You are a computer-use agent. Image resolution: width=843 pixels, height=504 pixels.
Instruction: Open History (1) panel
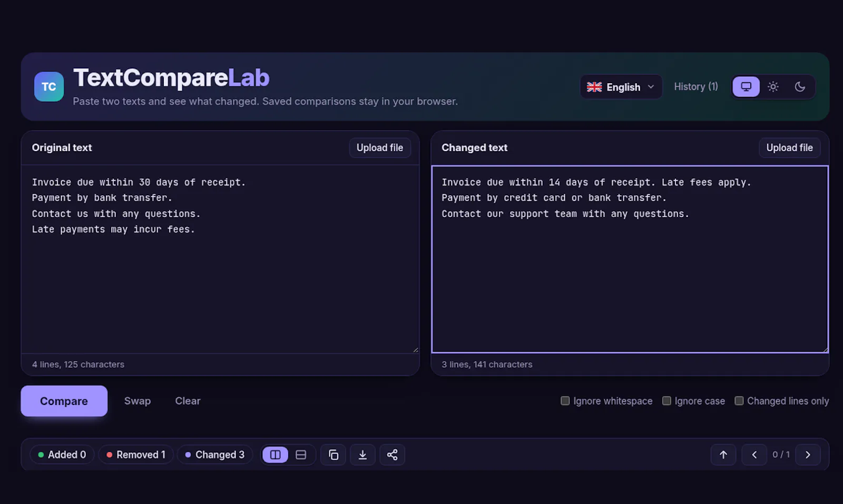(x=696, y=86)
